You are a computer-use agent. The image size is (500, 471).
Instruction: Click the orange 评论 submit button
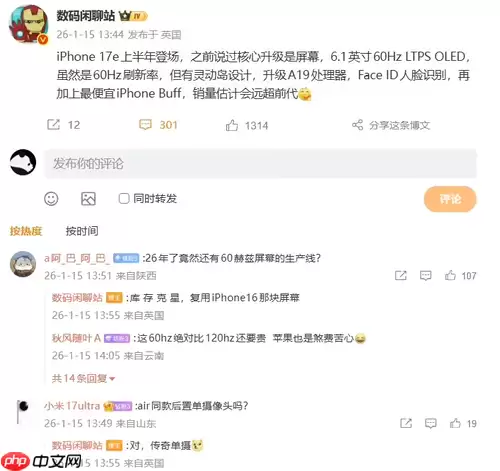tap(450, 199)
